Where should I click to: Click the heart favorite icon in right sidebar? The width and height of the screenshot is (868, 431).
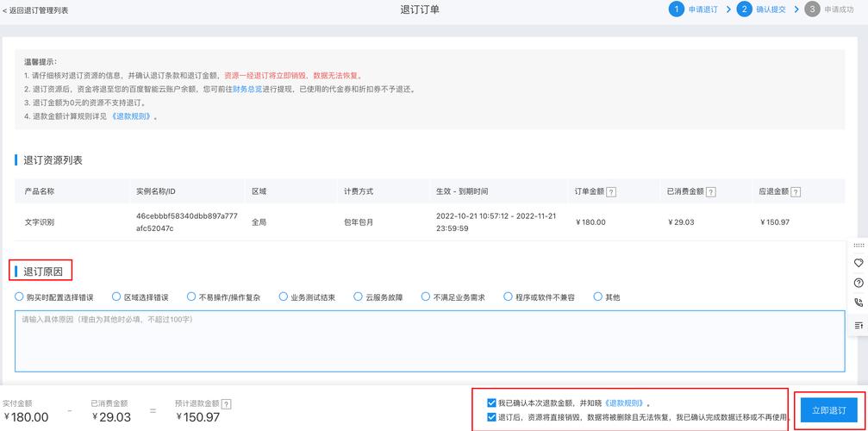click(x=859, y=263)
